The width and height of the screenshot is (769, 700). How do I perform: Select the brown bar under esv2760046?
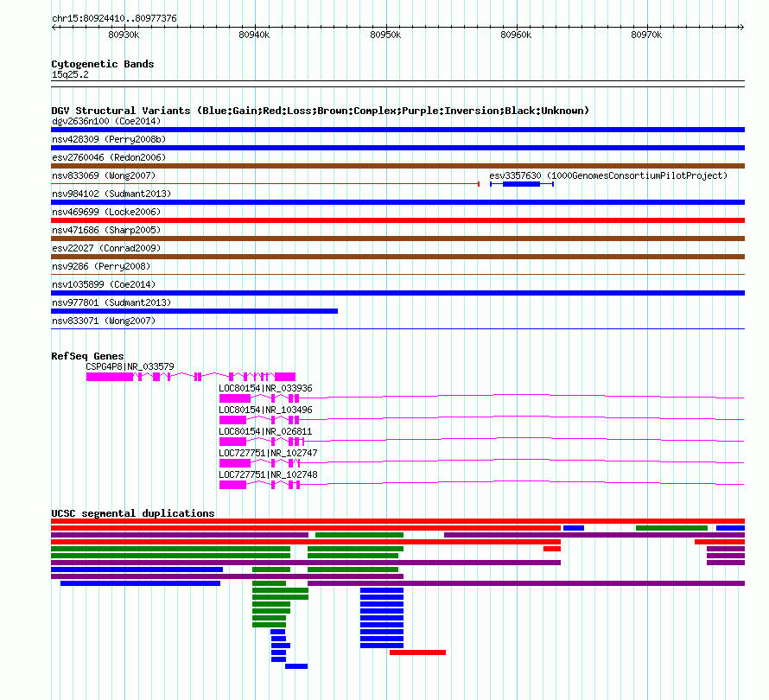(x=397, y=166)
